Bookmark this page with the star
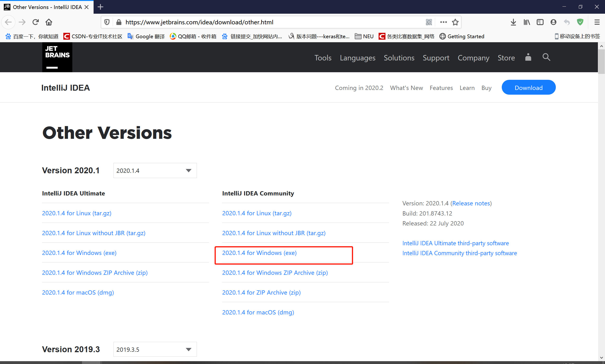 [x=455, y=22]
